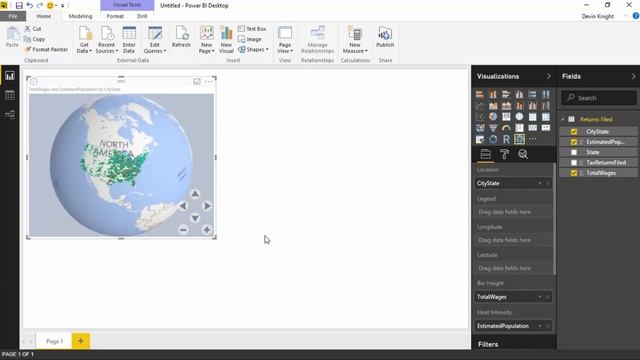
Task: Import a custom visual via the ellipsis
Action: pyautogui.click(x=533, y=139)
